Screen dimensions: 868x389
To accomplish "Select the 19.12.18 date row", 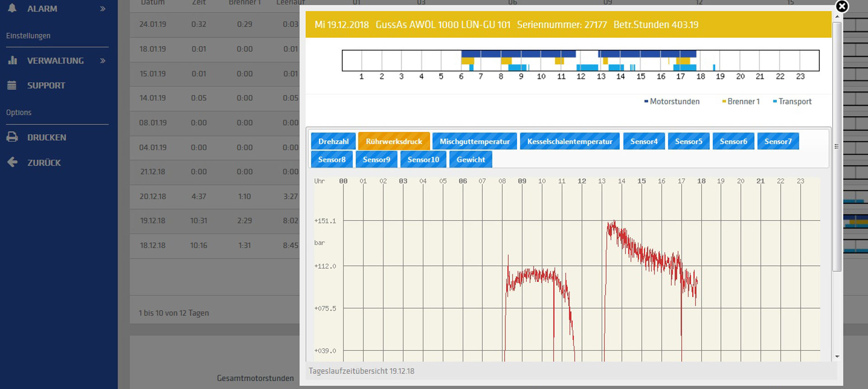I will pyautogui.click(x=215, y=221).
